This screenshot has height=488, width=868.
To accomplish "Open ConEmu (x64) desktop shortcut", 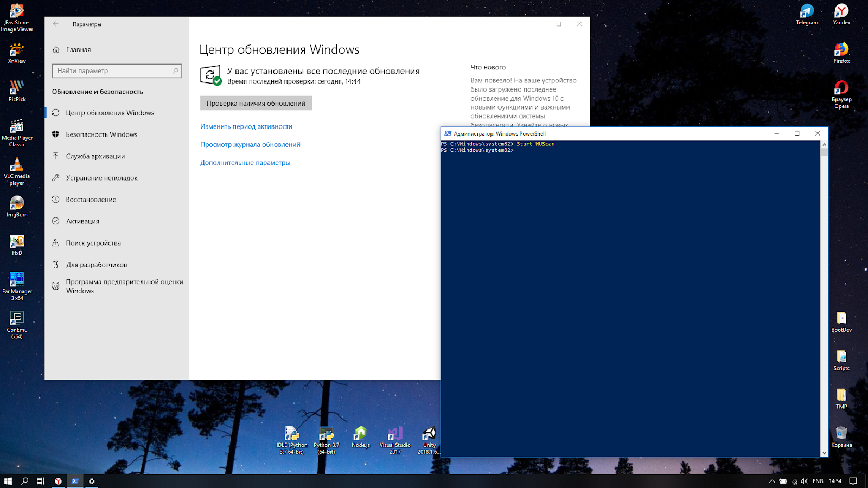I will (x=17, y=325).
